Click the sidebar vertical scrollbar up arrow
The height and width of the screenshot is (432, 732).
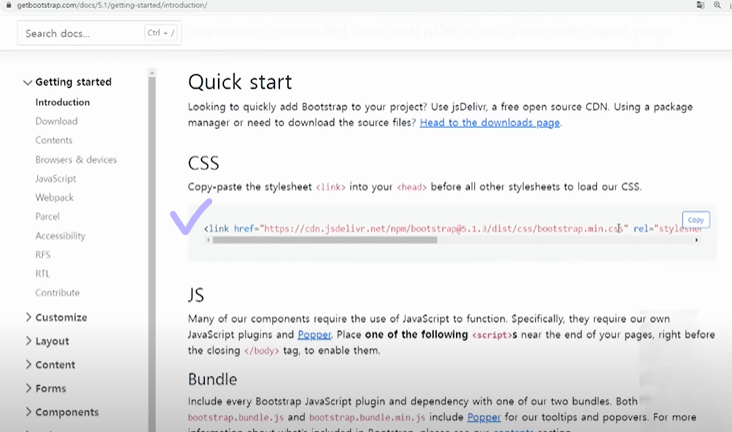[x=152, y=73]
